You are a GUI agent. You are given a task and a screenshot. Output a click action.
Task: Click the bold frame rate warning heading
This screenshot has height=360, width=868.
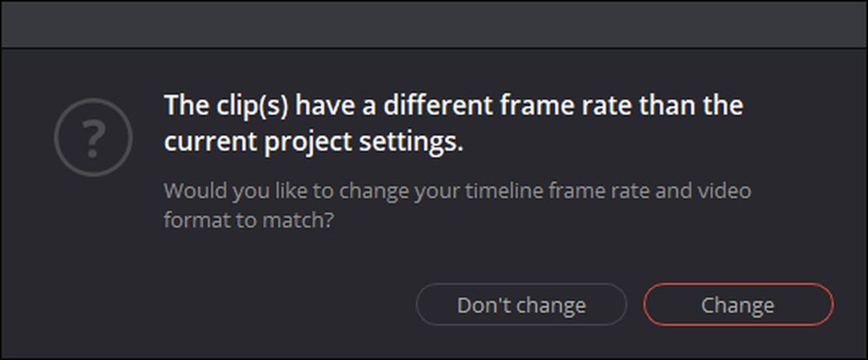pyautogui.click(x=453, y=123)
